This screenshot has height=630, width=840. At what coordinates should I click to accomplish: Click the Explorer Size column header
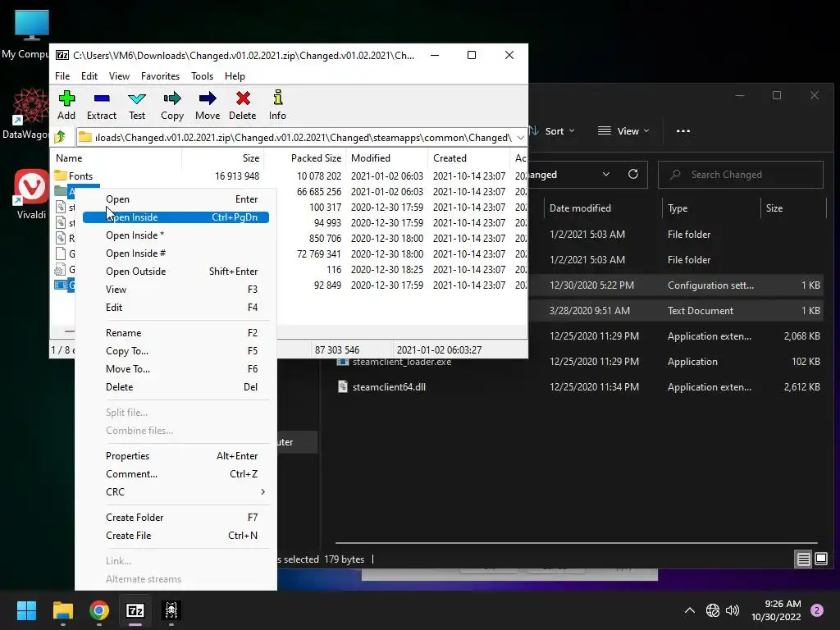[793, 208]
